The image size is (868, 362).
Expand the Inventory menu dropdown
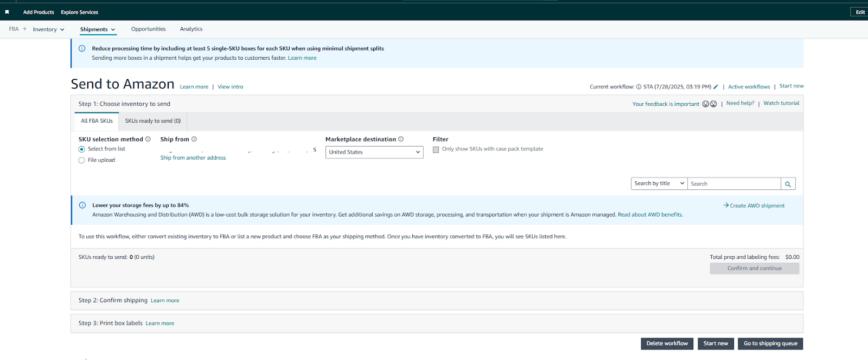click(x=48, y=29)
